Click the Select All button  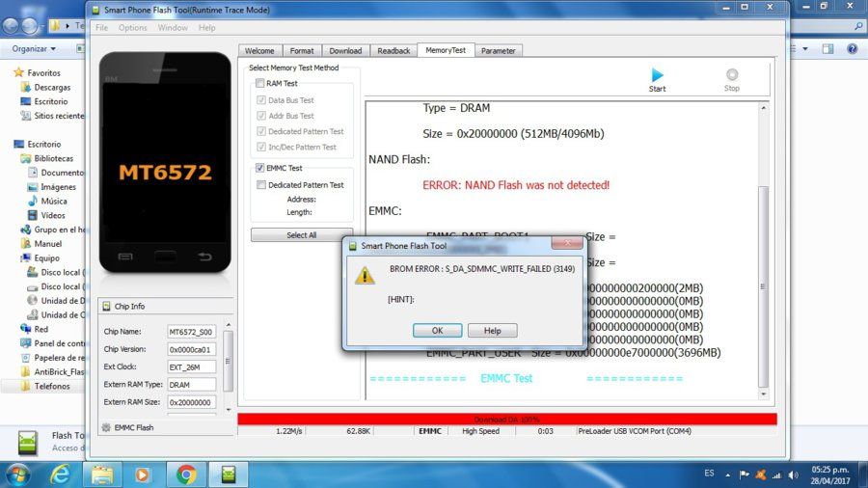(x=301, y=235)
